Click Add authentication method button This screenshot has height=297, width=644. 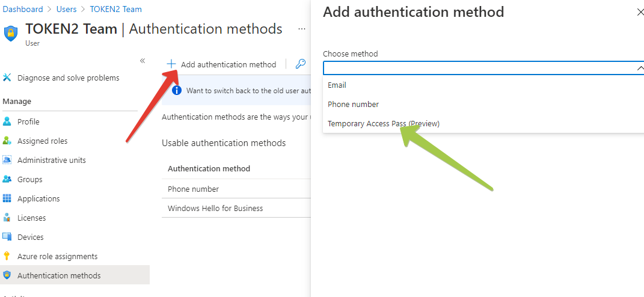222,64
